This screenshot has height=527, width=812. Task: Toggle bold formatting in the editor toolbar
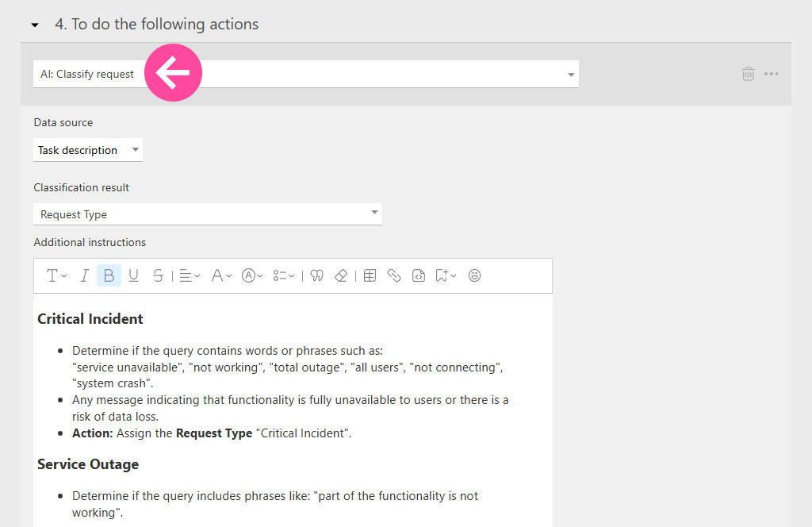point(109,275)
